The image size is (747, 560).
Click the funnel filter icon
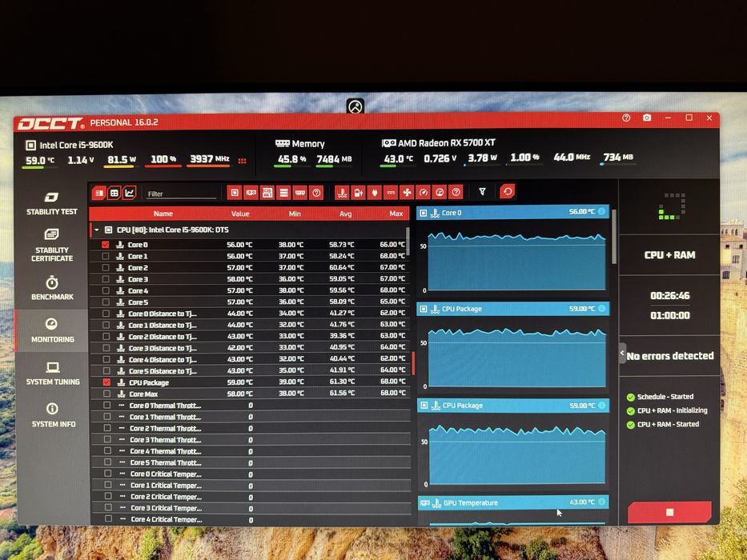(482, 191)
